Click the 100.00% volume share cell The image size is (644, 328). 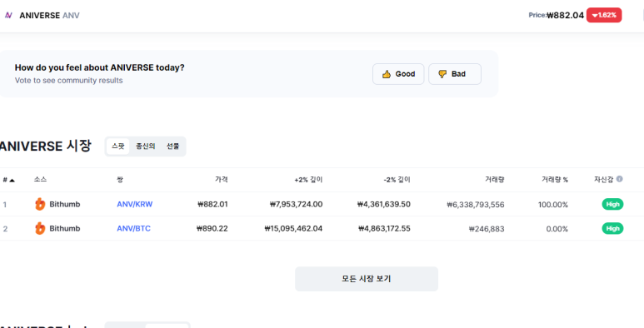pos(553,205)
